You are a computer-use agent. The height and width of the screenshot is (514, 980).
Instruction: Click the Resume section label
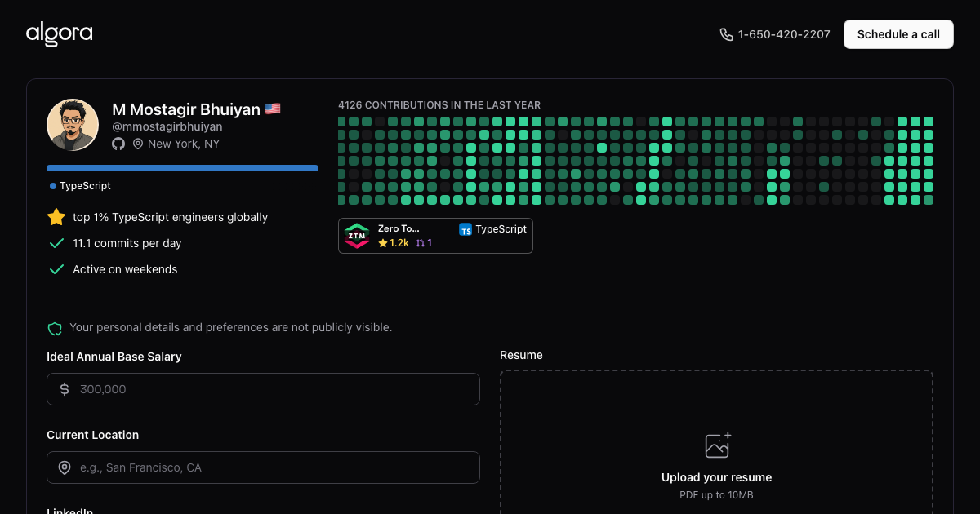tap(521, 355)
